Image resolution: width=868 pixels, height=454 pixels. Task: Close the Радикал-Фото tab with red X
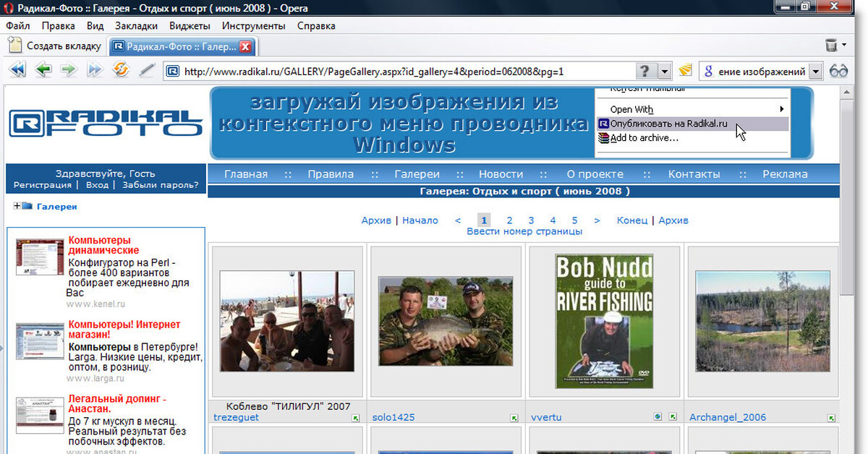245,46
